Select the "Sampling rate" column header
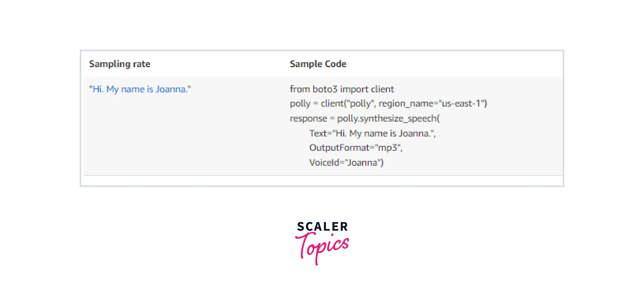The image size is (644, 302). pos(120,64)
